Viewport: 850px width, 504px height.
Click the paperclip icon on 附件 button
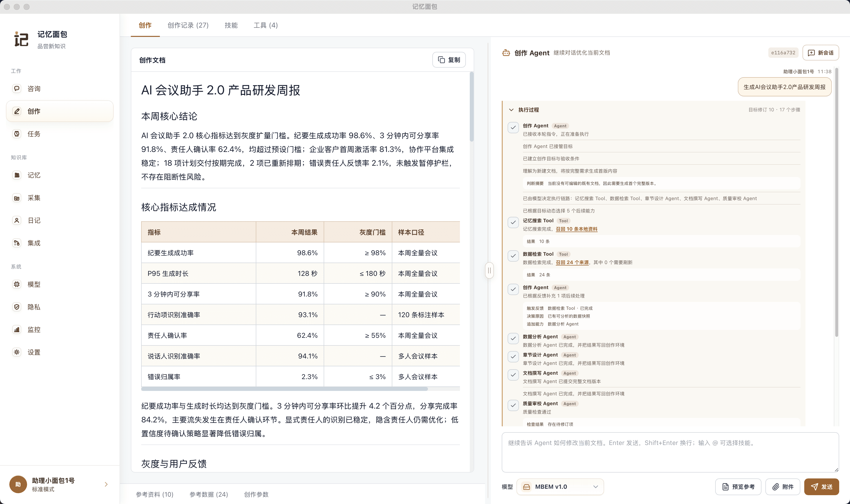click(775, 487)
